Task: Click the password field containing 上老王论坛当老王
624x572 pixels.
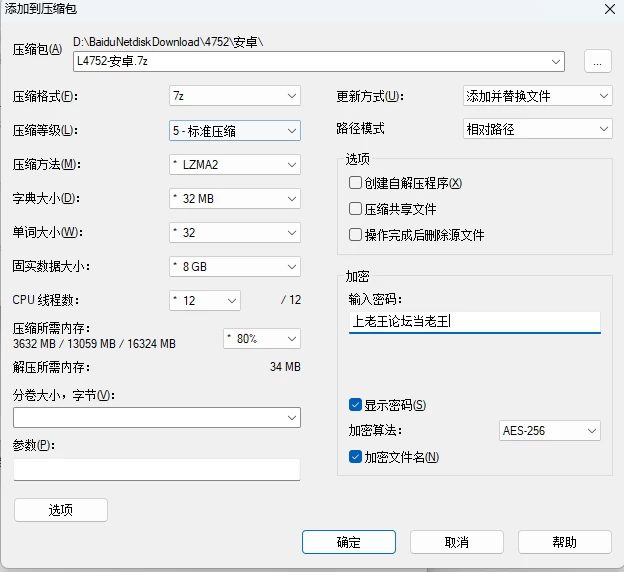Action: [x=474, y=322]
